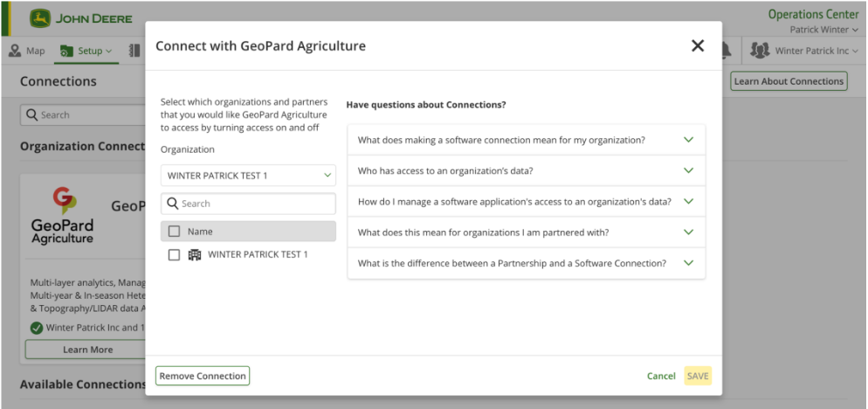
Task: Click the Setup folder icon
Action: click(66, 52)
